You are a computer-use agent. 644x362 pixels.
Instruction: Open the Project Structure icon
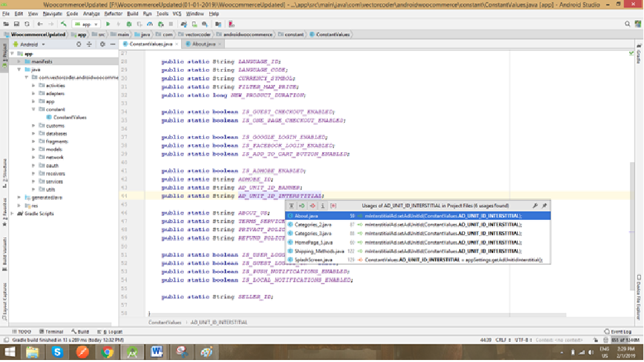pos(218,24)
